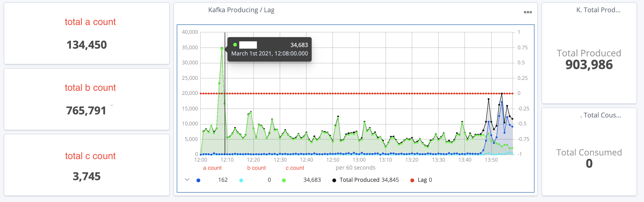Click the K. Total Prod... panel title

(x=598, y=10)
